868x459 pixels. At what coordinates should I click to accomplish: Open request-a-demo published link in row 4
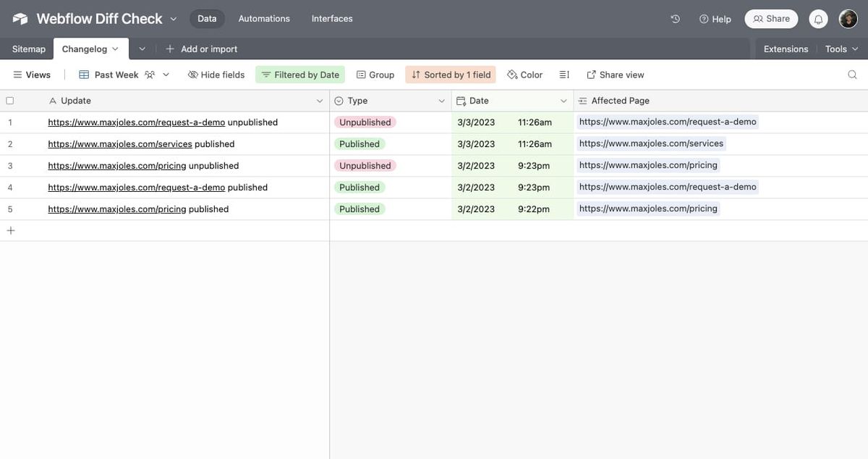pyautogui.click(x=137, y=188)
